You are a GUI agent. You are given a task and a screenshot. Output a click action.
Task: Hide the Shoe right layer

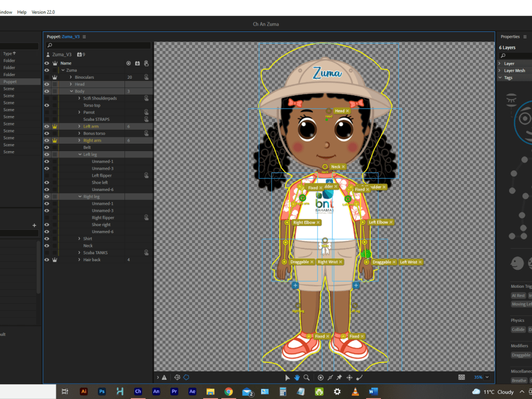(47, 225)
